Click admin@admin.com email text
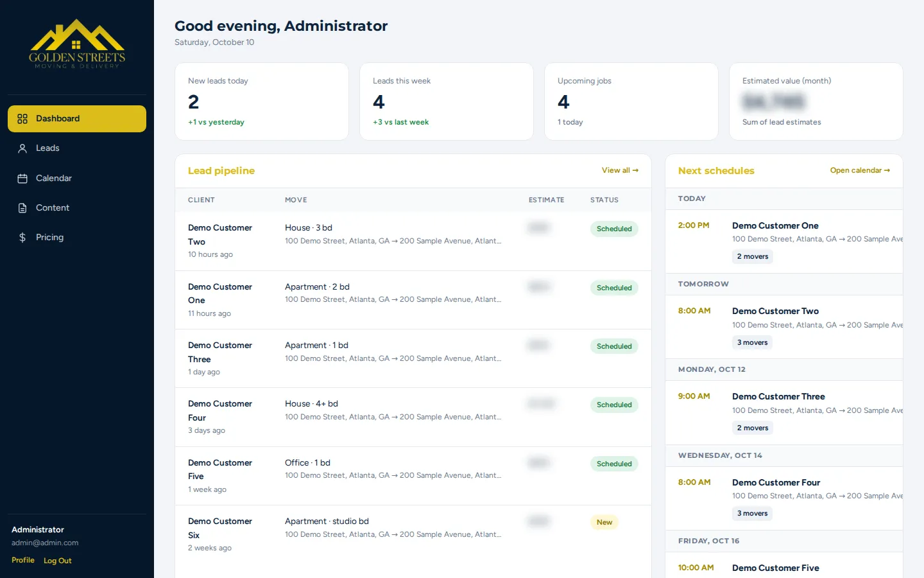The width and height of the screenshot is (924, 578). point(45,543)
